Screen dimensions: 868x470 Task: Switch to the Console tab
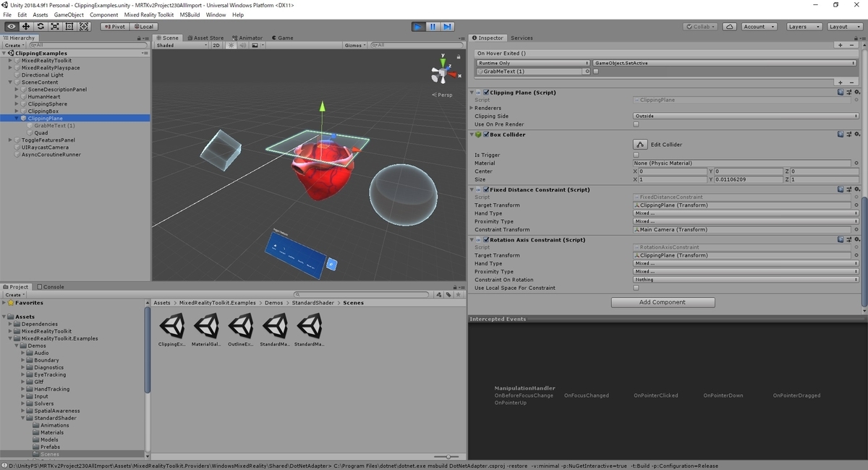tap(51, 286)
